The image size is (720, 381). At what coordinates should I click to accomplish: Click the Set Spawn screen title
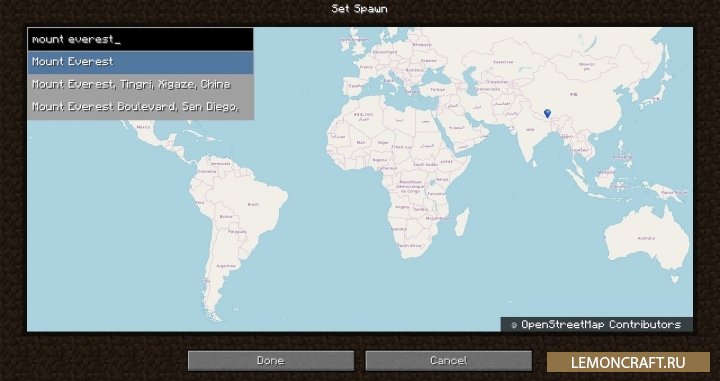tap(360, 9)
